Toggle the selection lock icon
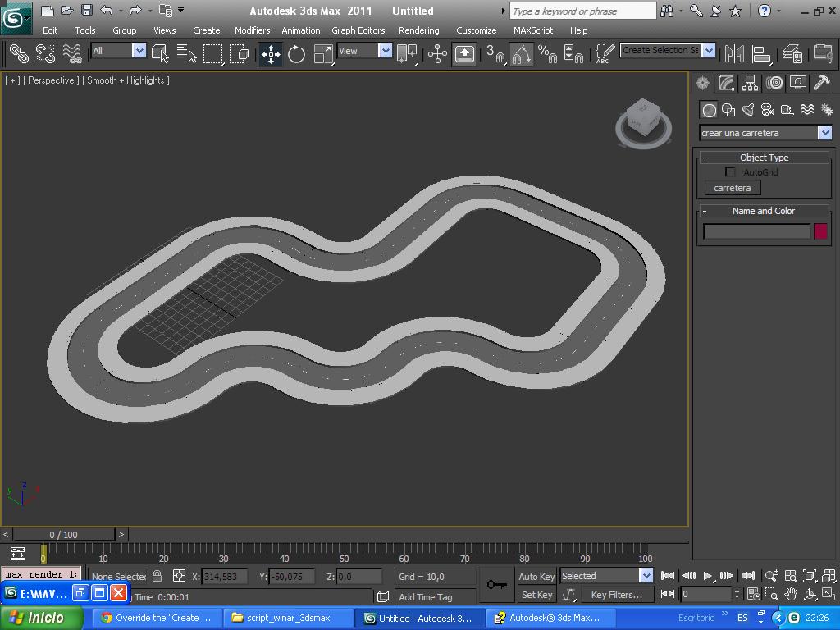The height and width of the screenshot is (630, 840). (x=157, y=577)
